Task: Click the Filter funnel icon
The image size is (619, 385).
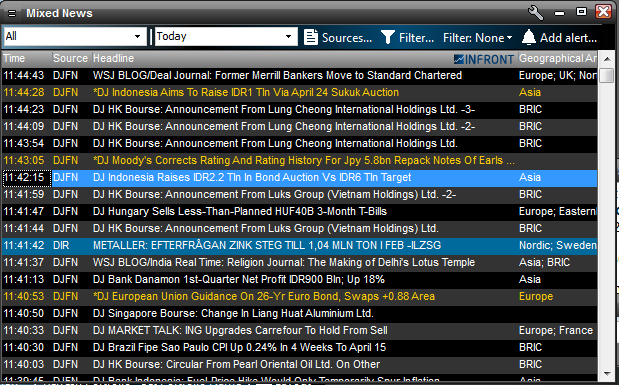Action: 388,38
